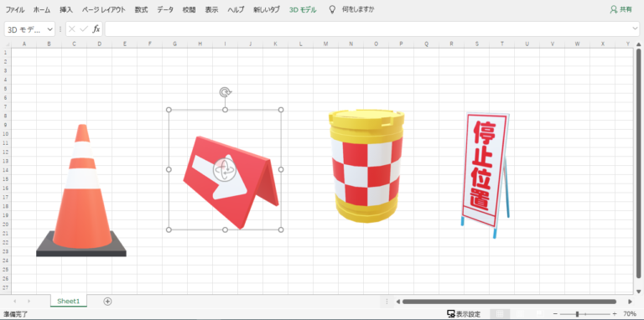This screenshot has height=320, width=644.
Task: Open the ファイル menu
Action: (x=15, y=10)
